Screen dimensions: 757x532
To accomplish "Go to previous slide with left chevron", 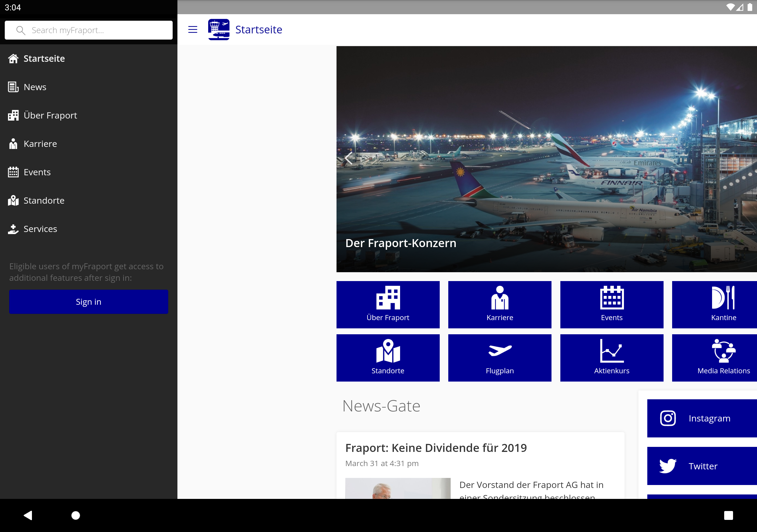I will (349, 158).
